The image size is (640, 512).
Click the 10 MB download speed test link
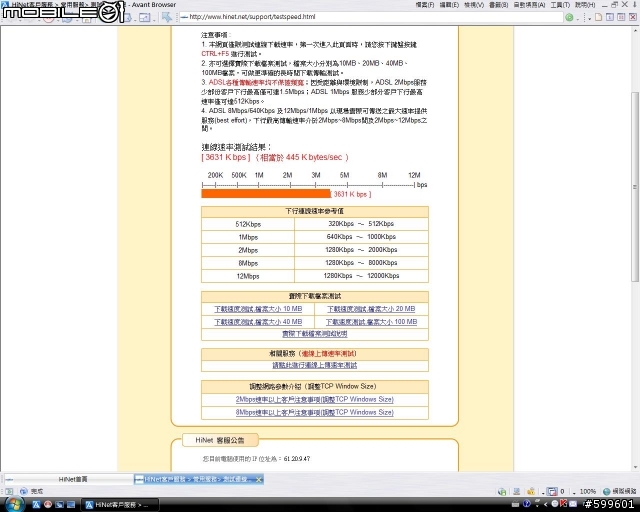tap(258, 309)
